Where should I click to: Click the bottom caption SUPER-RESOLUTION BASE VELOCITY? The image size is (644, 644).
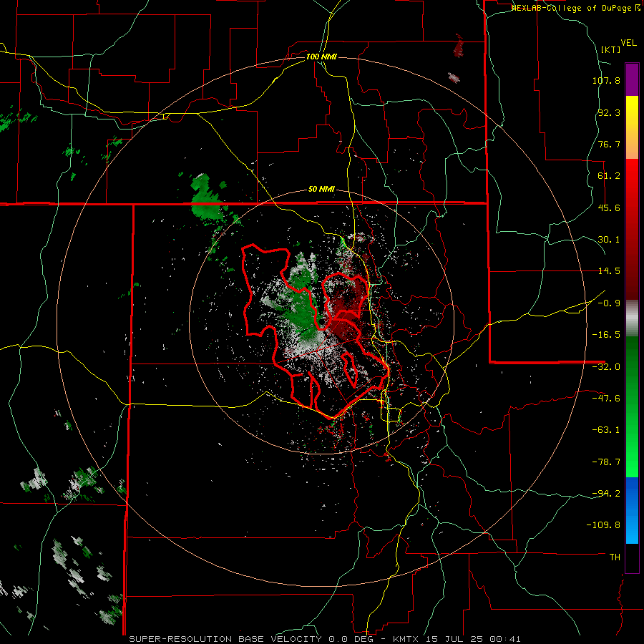pyautogui.click(x=225, y=639)
